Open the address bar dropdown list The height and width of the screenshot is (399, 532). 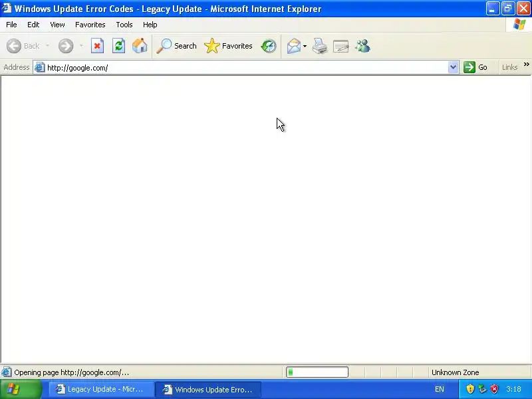453,67
